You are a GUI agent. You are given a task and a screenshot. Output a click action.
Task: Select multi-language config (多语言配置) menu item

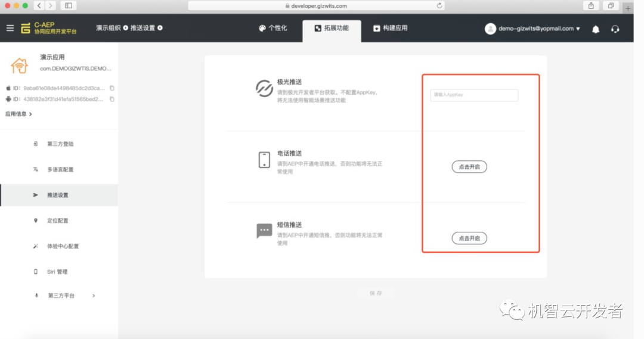(59, 169)
